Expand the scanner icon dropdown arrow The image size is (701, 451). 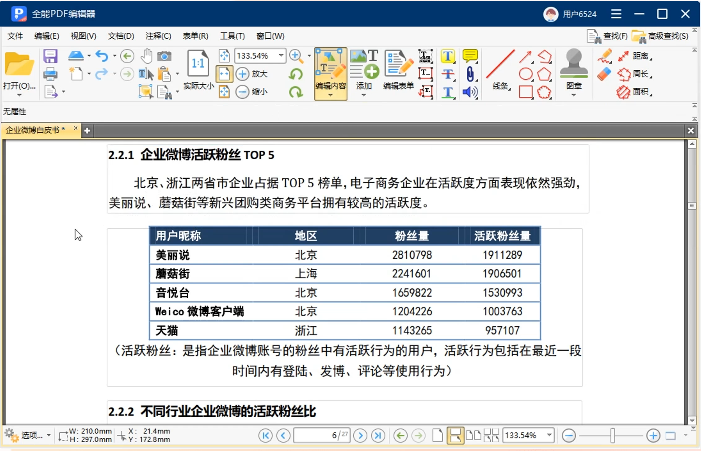click(x=89, y=56)
